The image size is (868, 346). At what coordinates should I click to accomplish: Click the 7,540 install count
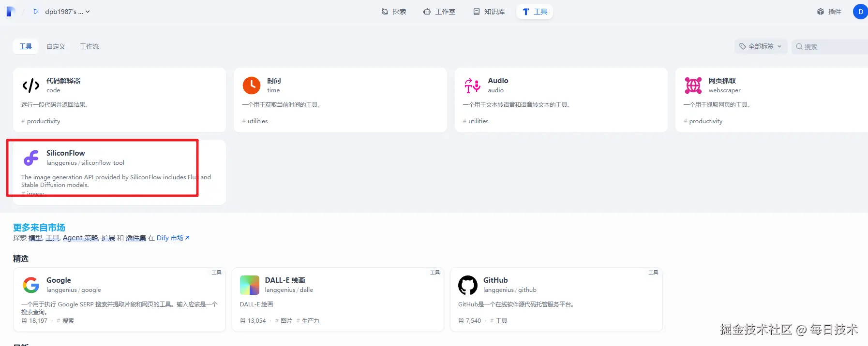[470, 321]
